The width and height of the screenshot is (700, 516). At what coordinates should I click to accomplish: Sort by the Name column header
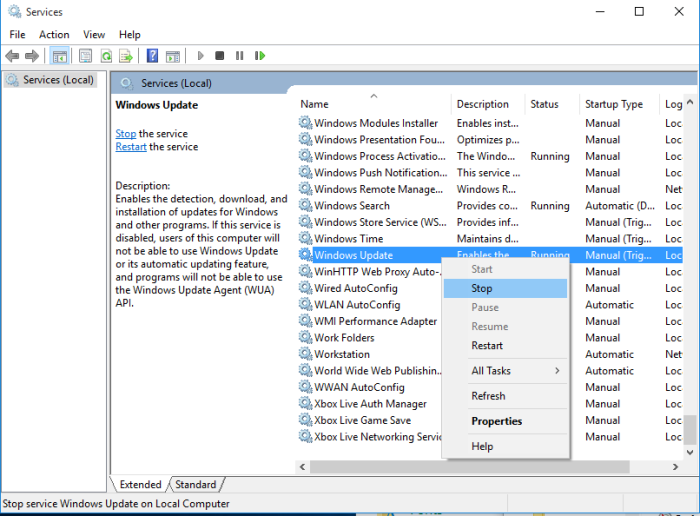pyautogui.click(x=374, y=104)
